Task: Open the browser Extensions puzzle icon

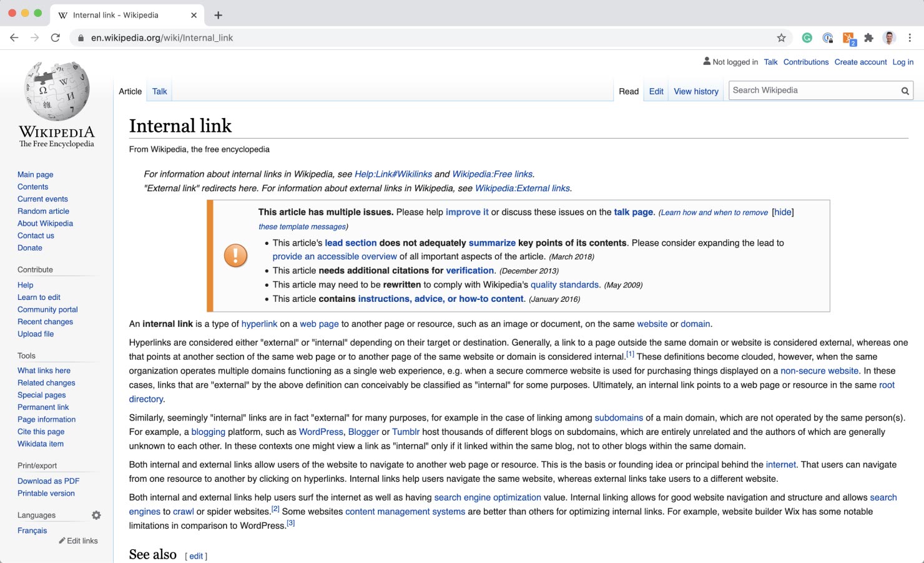Action: (869, 37)
